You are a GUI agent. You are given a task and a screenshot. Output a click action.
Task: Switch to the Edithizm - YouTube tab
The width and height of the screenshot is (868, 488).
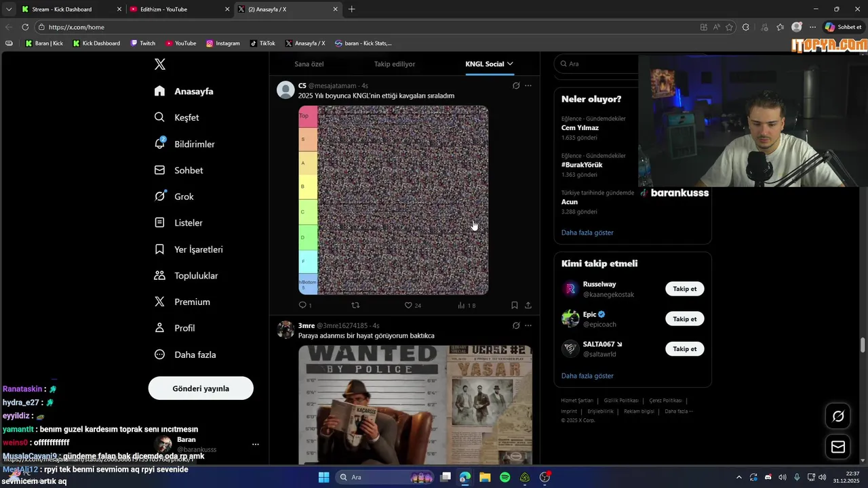[180, 9]
